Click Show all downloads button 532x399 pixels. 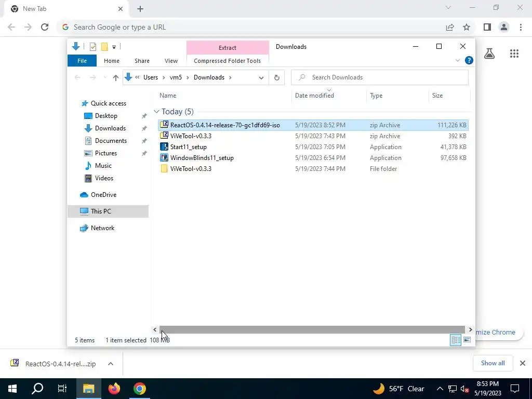[493, 363]
